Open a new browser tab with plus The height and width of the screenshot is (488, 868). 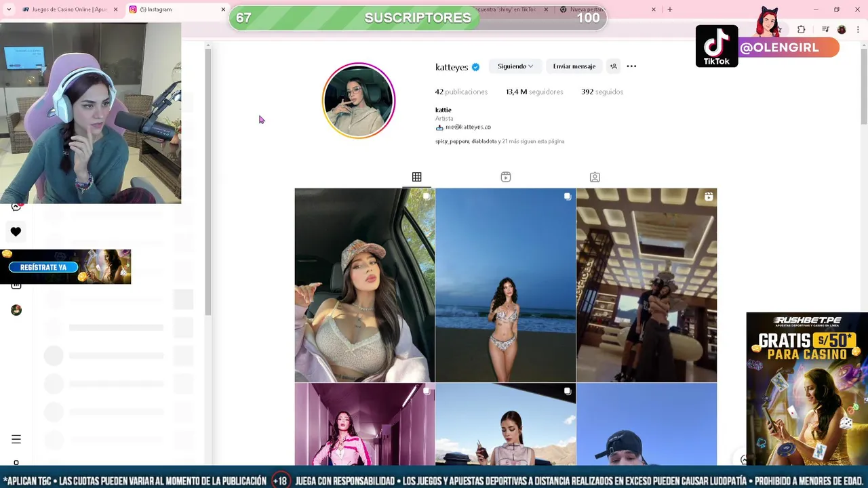point(669,9)
